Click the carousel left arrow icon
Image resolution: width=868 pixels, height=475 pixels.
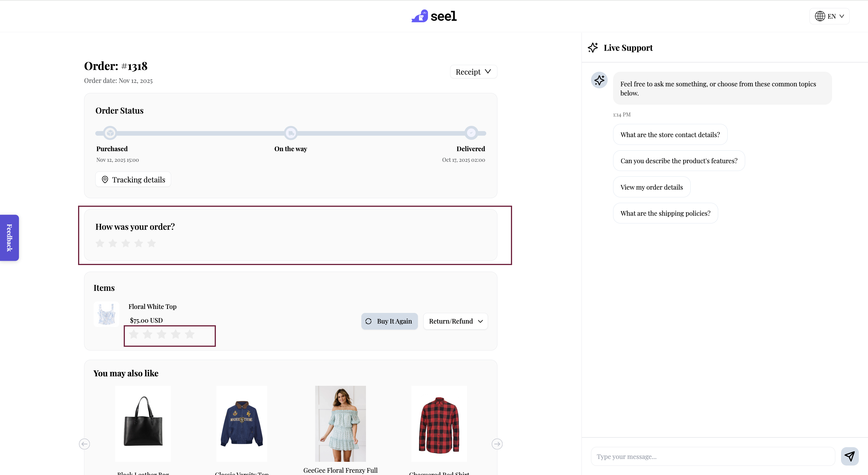click(x=84, y=444)
